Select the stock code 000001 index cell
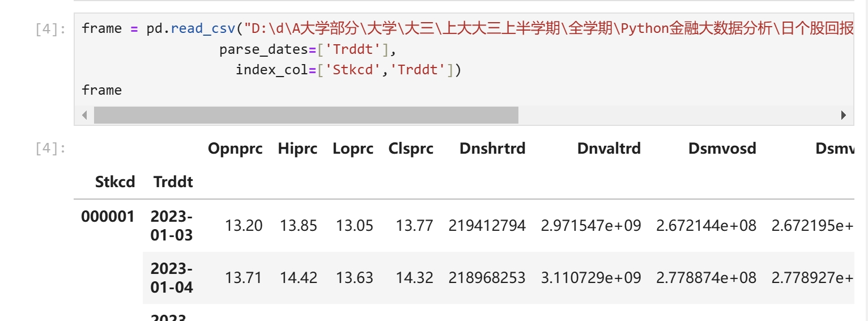This screenshot has width=868, height=321. [x=108, y=217]
